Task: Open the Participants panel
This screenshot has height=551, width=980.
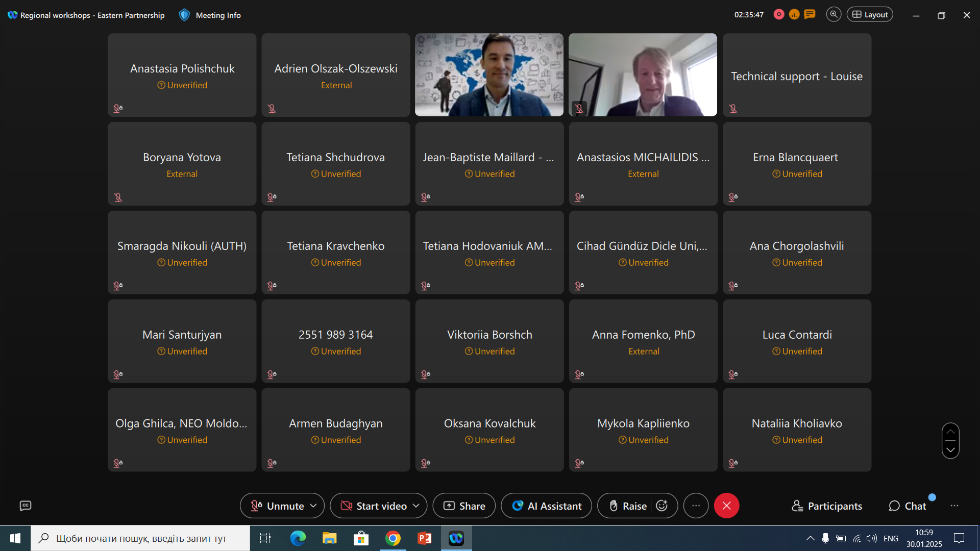Action: coord(827,506)
